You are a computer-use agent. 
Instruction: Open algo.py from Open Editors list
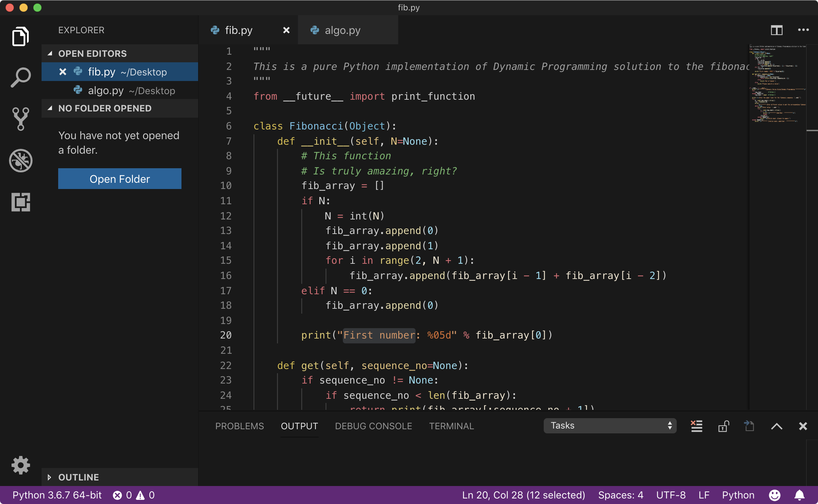(119, 90)
